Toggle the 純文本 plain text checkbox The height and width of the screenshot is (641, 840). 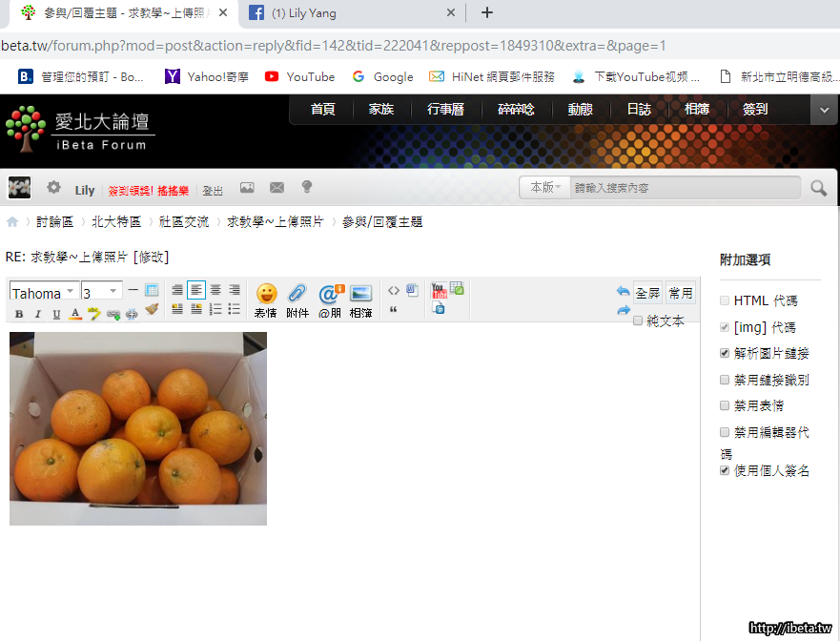coord(638,321)
